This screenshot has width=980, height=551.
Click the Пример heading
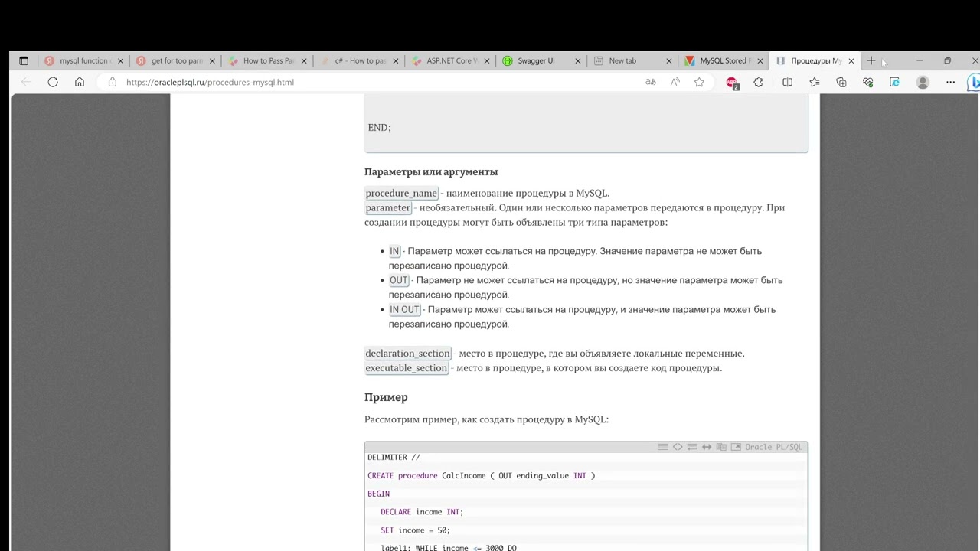pos(386,397)
